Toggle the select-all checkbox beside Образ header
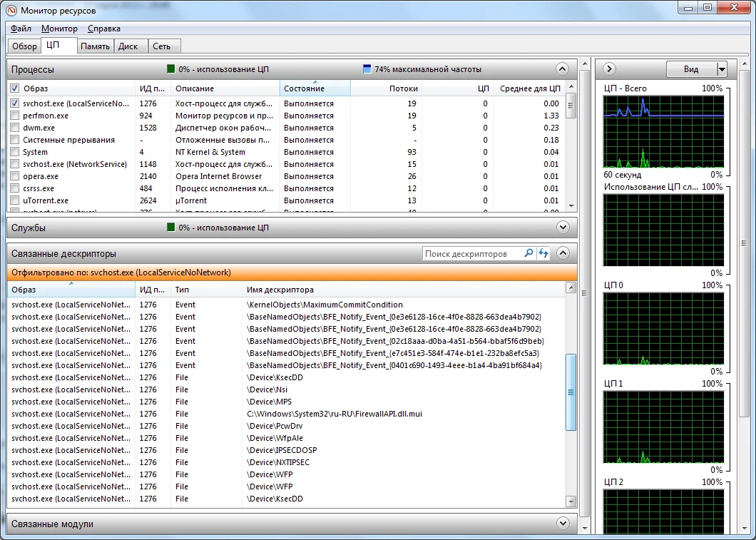 coord(15,88)
